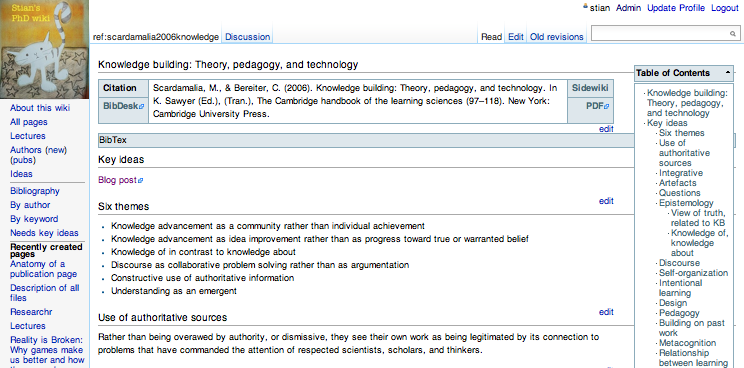Click the search magnifier icon

[733, 34]
